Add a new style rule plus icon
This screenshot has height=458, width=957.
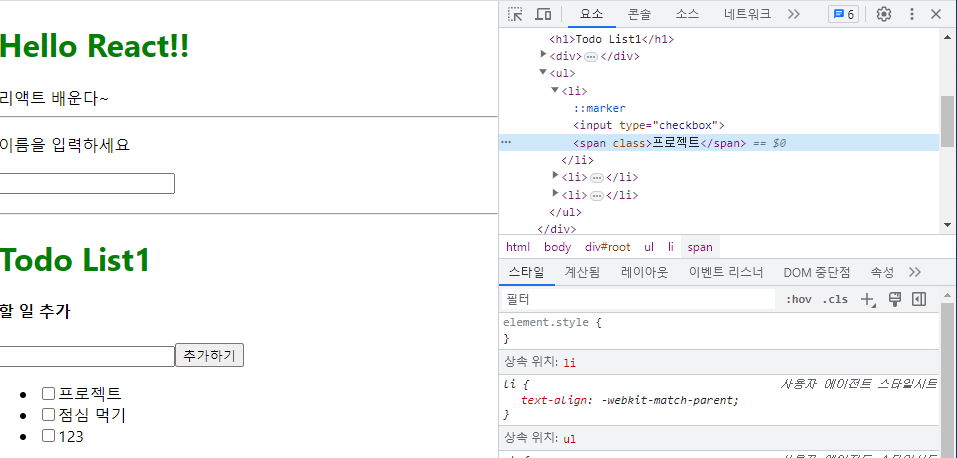click(x=867, y=299)
